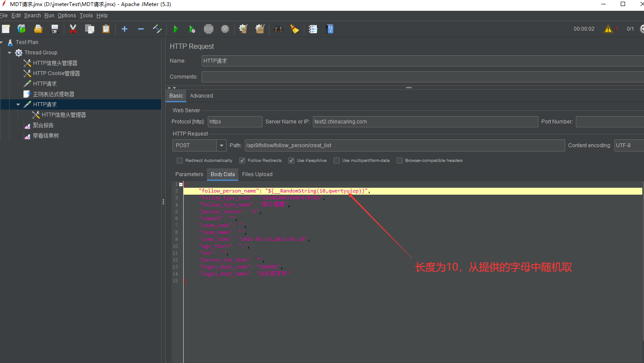Image resolution: width=644 pixels, height=363 pixels.
Task: Click the Comments input field
Action: (x=422, y=77)
